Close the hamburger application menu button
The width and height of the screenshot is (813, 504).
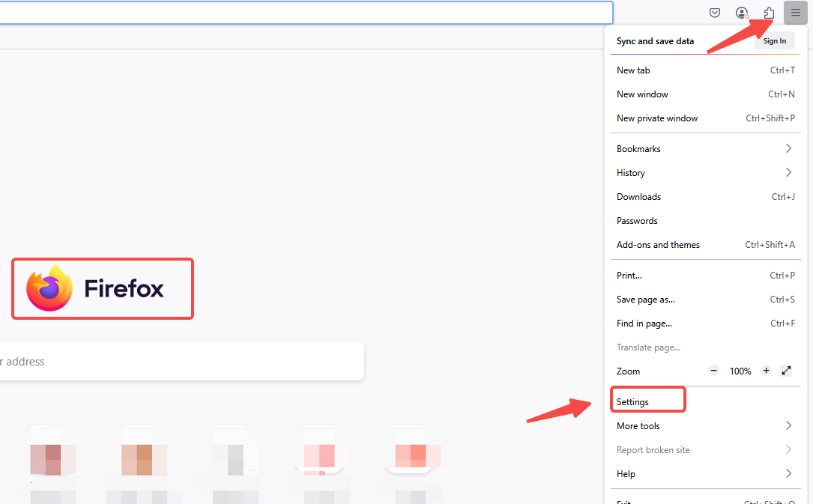[x=795, y=13]
